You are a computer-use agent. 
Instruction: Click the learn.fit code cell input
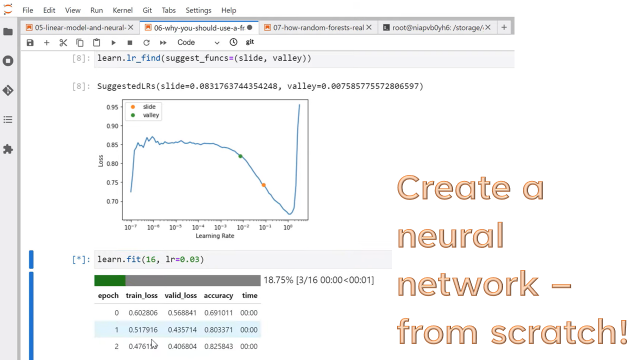point(243,259)
